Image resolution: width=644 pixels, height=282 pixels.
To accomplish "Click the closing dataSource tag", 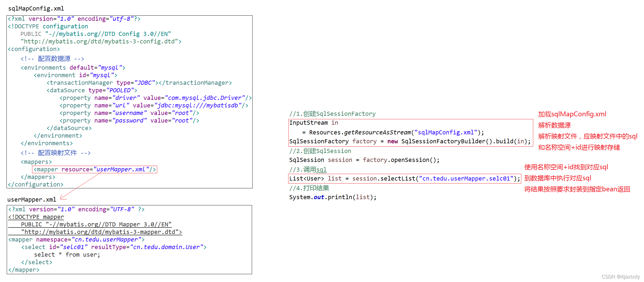I will point(69,128).
